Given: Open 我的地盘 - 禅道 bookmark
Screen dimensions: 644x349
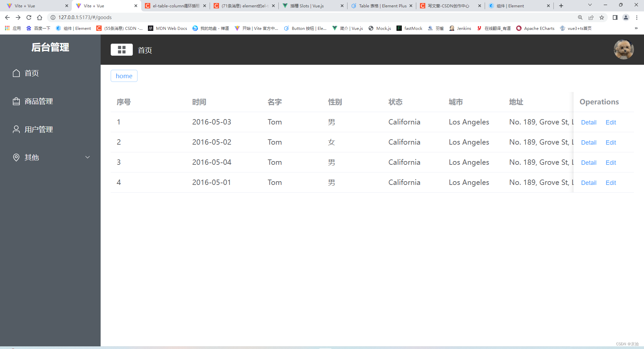Looking at the screenshot, I should point(211,28).
